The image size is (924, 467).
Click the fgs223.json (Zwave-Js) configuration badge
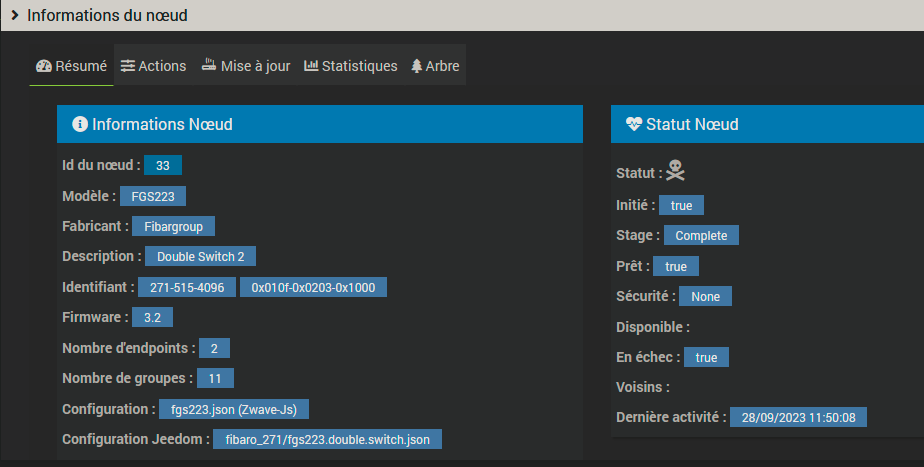point(234,409)
